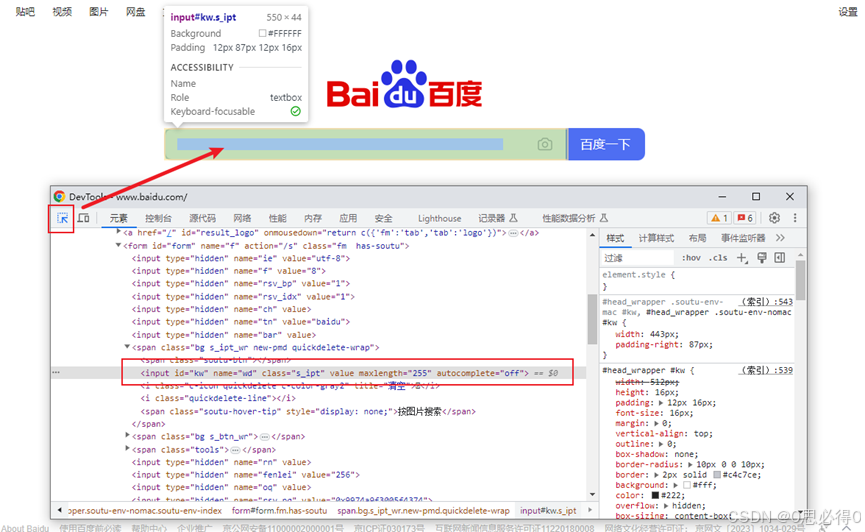The width and height of the screenshot is (865, 532).
Task: Expand span class tools node
Action: [x=127, y=449]
